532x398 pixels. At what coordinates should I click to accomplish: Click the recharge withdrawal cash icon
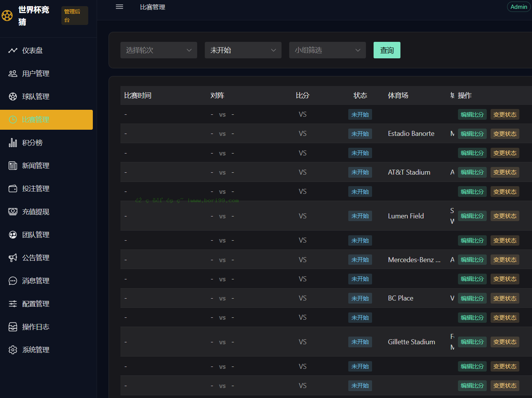pyautogui.click(x=13, y=211)
